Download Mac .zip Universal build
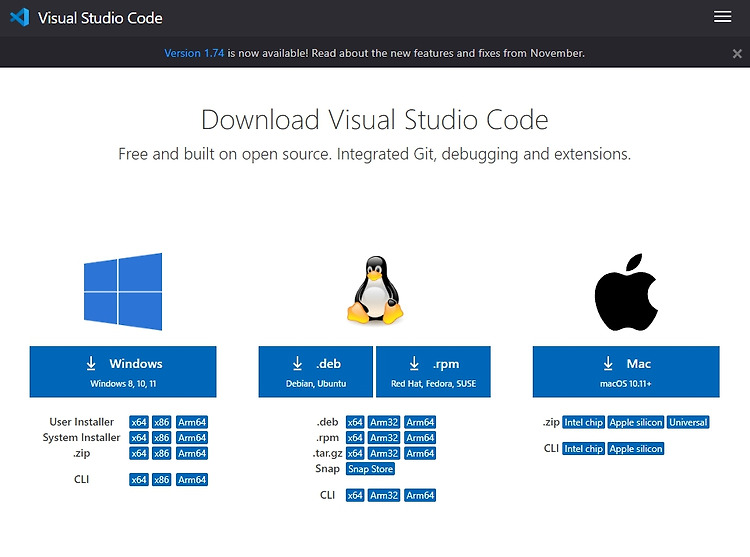Image resolution: width=750 pixels, height=557 pixels. point(688,422)
